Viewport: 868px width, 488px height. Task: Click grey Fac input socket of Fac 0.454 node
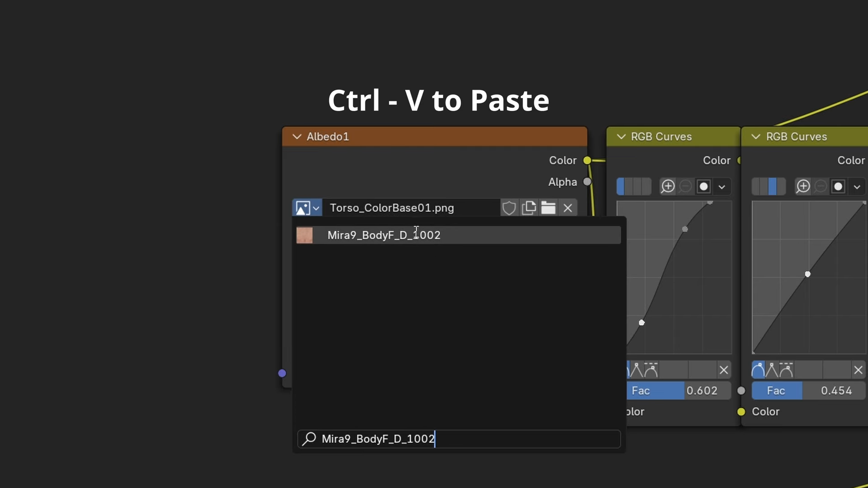coord(741,391)
